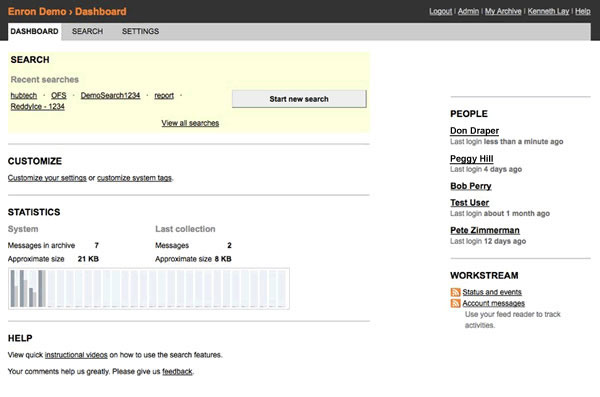Open recent search OFS
The height and width of the screenshot is (397, 600).
(x=59, y=95)
